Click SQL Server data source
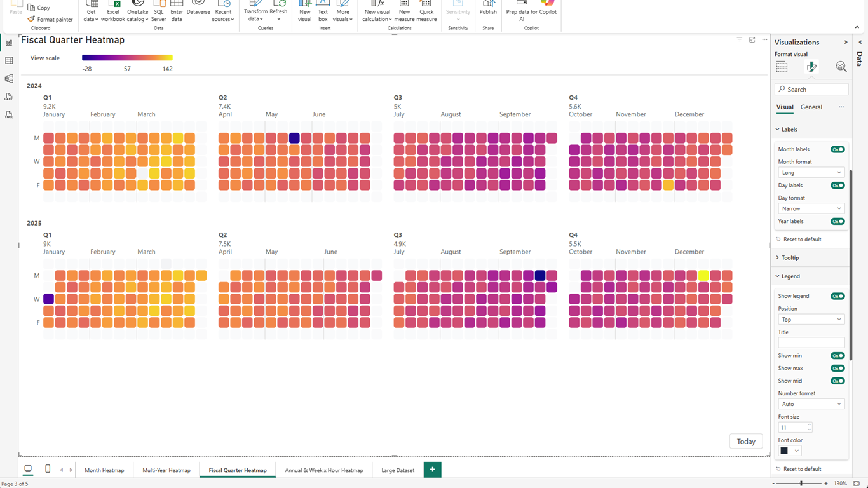 pos(159,11)
